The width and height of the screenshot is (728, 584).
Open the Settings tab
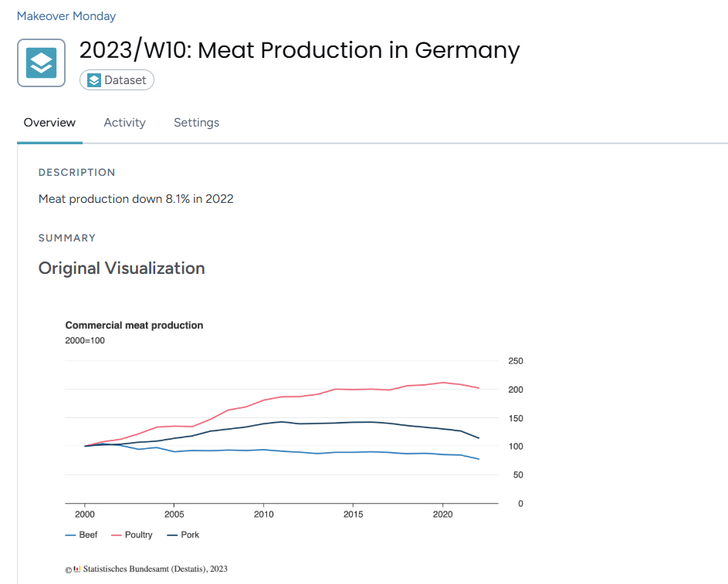196,123
